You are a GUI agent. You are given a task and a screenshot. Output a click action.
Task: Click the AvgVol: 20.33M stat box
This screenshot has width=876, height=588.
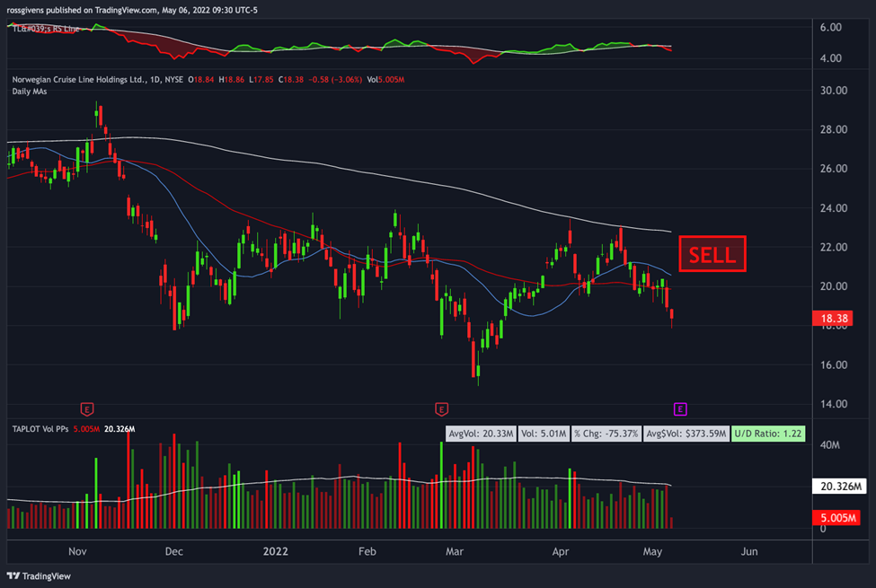(x=481, y=434)
